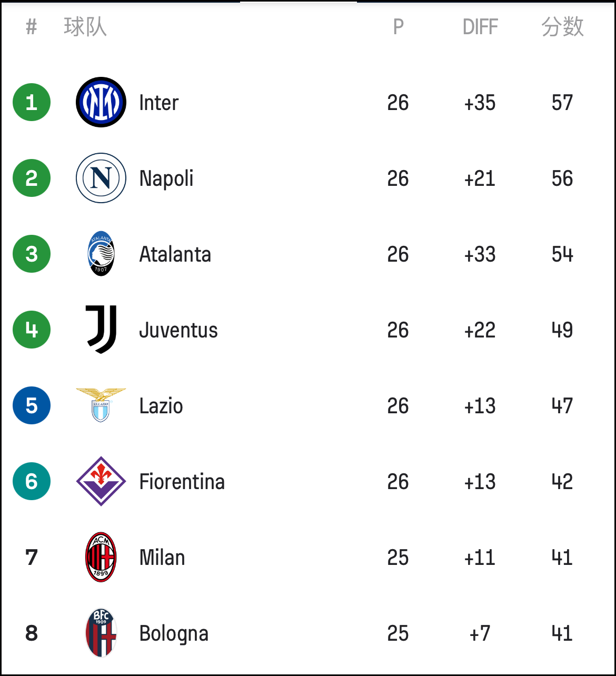This screenshot has width=616, height=676.
Task: Select the teal rank 6 badge
Action: click(32, 481)
